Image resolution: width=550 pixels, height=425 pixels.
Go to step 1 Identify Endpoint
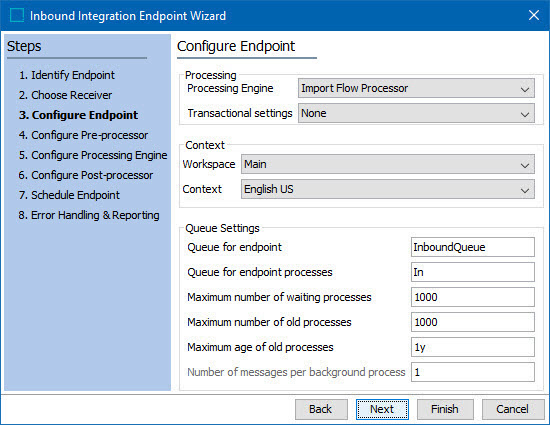67,75
